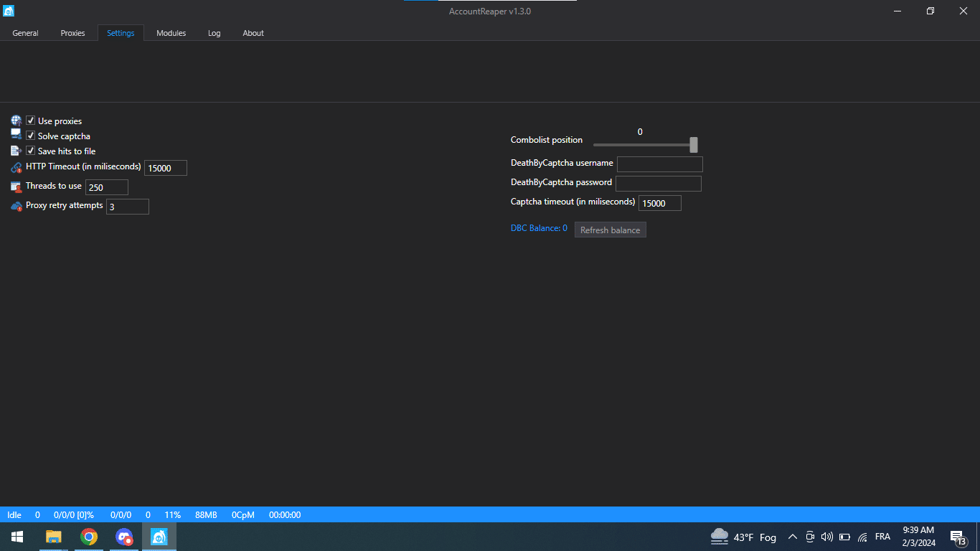Click the DeathByCaptcha password field

[x=659, y=184]
